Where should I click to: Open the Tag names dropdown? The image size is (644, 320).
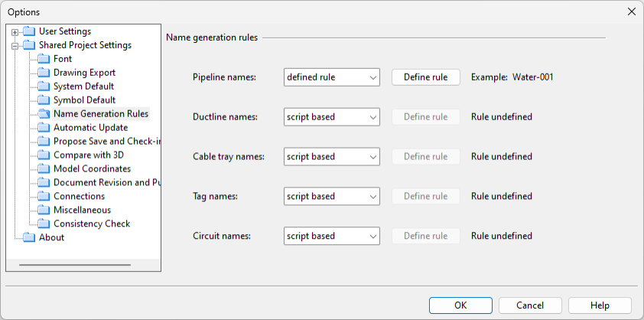click(x=331, y=197)
